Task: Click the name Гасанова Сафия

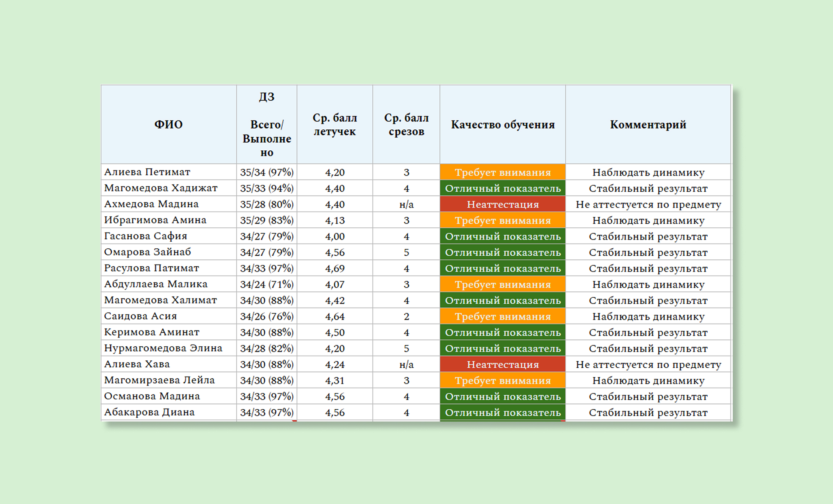Action: pyautogui.click(x=146, y=236)
